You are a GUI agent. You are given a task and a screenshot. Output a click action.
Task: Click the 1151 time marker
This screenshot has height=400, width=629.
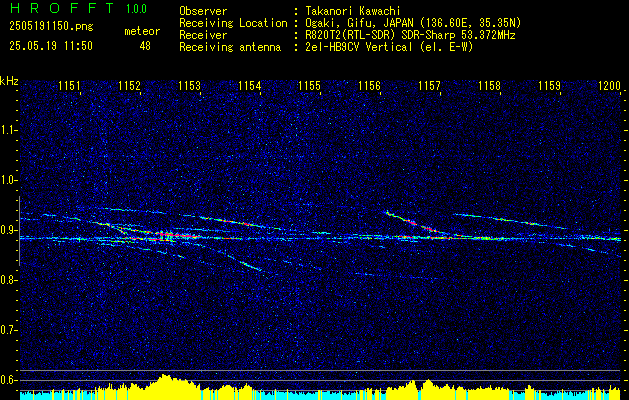click(69, 85)
